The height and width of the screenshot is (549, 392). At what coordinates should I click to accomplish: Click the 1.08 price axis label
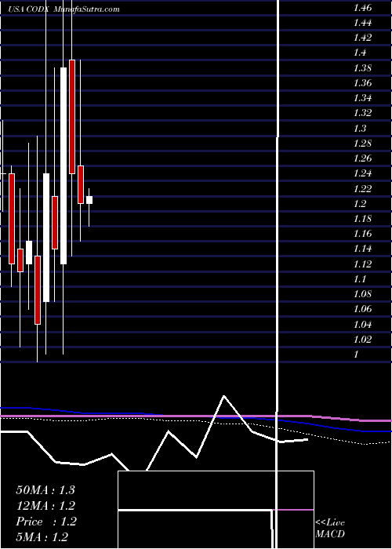pyautogui.click(x=362, y=294)
